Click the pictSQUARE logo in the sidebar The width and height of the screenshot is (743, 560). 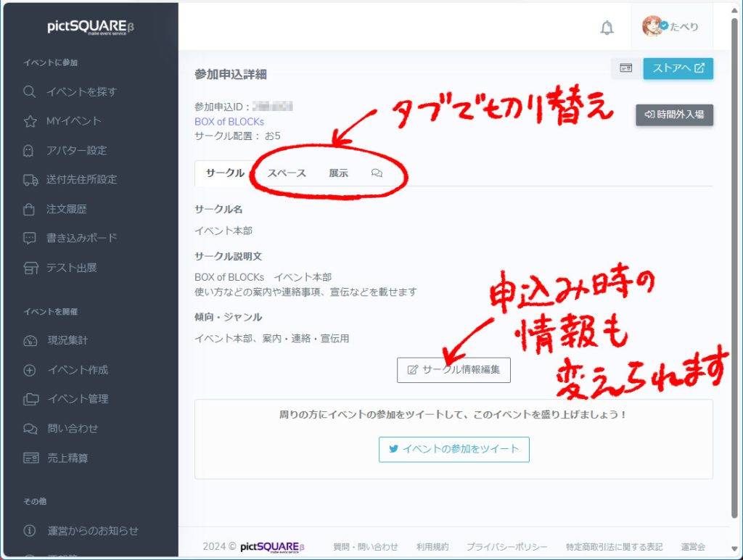tap(90, 27)
